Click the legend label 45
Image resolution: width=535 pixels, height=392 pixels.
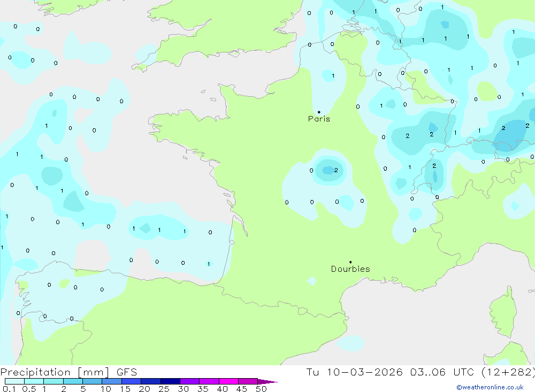pyautogui.click(x=242, y=389)
